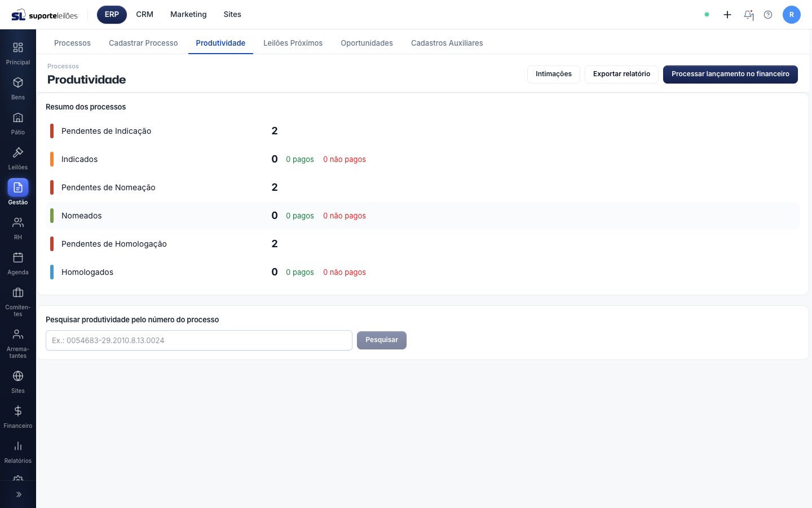Click the Nomeados row label
The height and width of the screenshot is (508, 812).
pyautogui.click(x=82, y=216)
